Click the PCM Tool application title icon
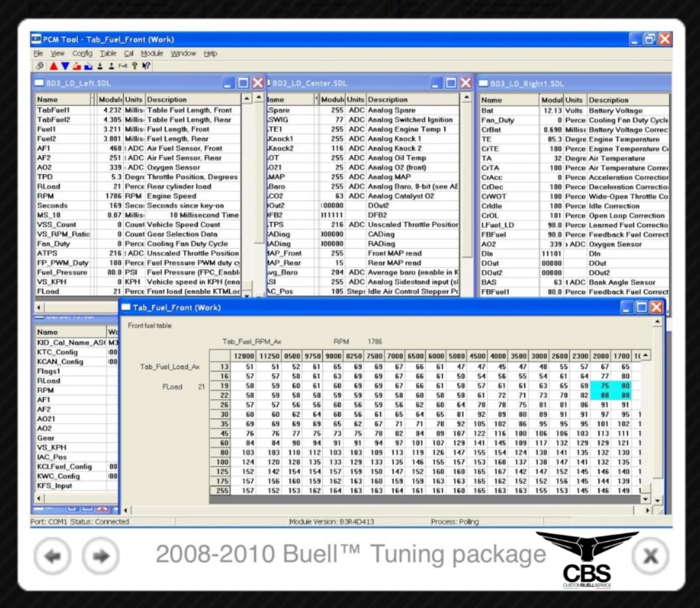The image size is (700, 608). 36,39
